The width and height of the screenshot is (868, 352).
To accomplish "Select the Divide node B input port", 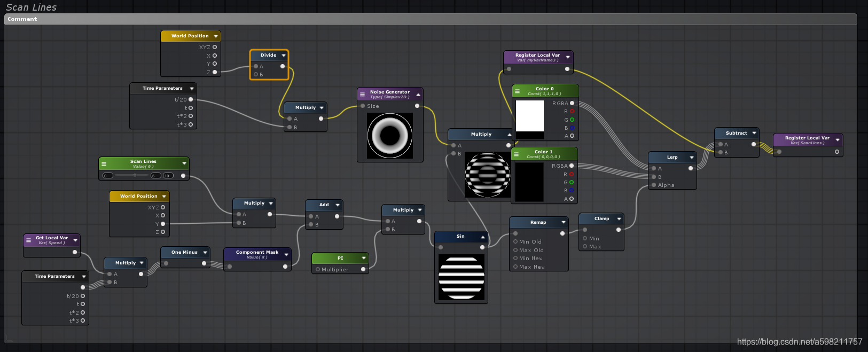I will coord(256,74).
